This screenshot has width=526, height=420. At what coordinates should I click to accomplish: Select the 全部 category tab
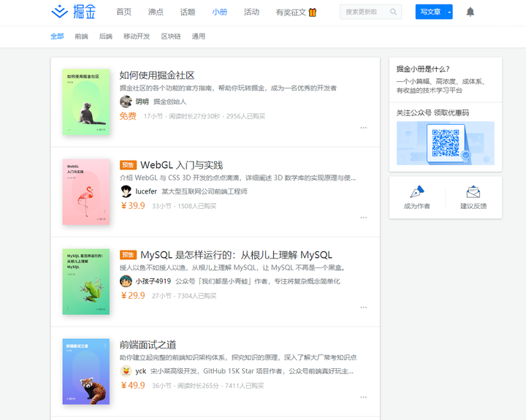(x=57, y=37)
